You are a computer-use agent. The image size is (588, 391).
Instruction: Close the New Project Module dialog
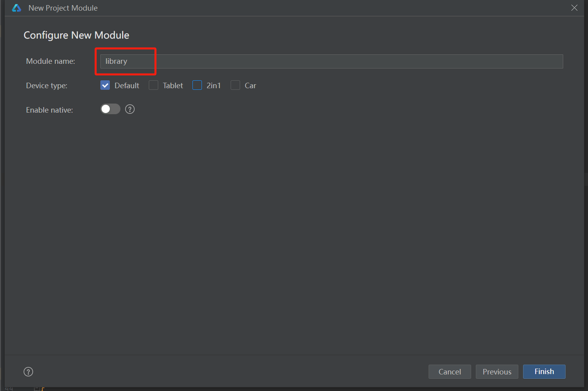pyautogui.click(x=574, y=8)
